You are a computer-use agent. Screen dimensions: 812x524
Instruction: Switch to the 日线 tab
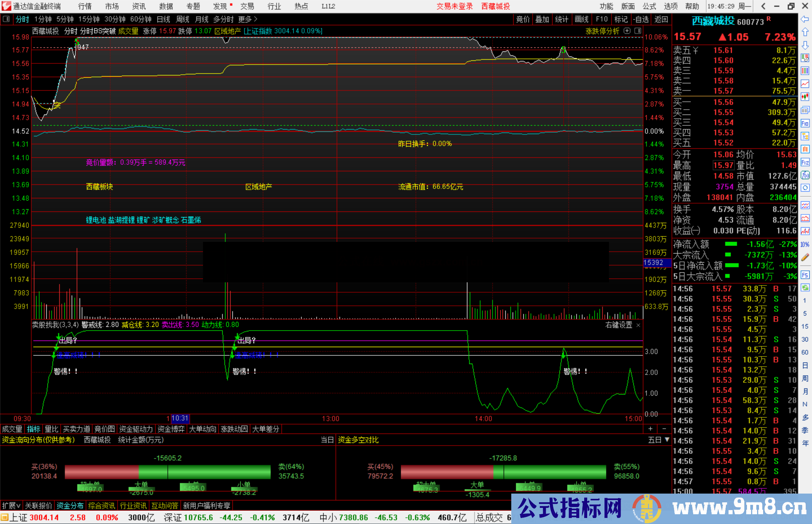[x=164, y=19]
